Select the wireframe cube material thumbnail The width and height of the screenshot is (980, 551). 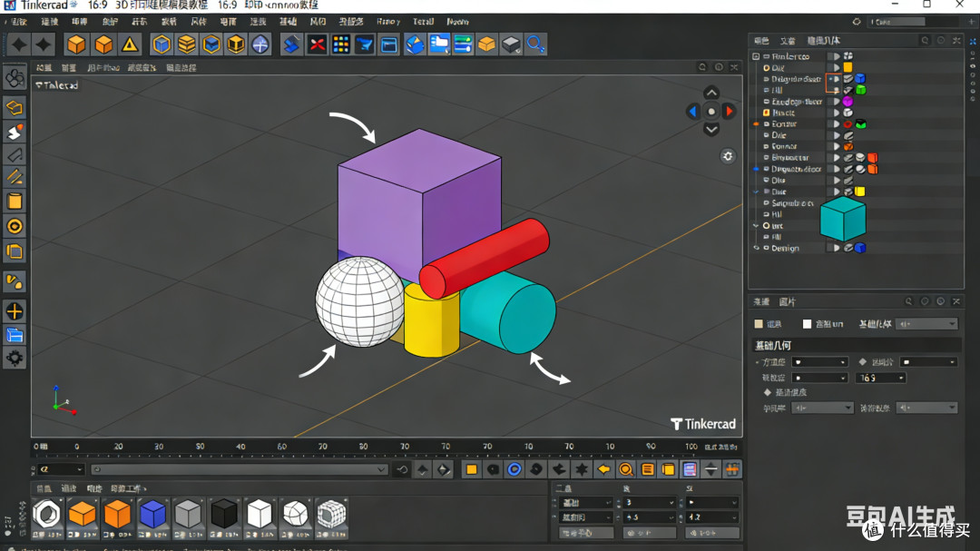pos(331,515)
